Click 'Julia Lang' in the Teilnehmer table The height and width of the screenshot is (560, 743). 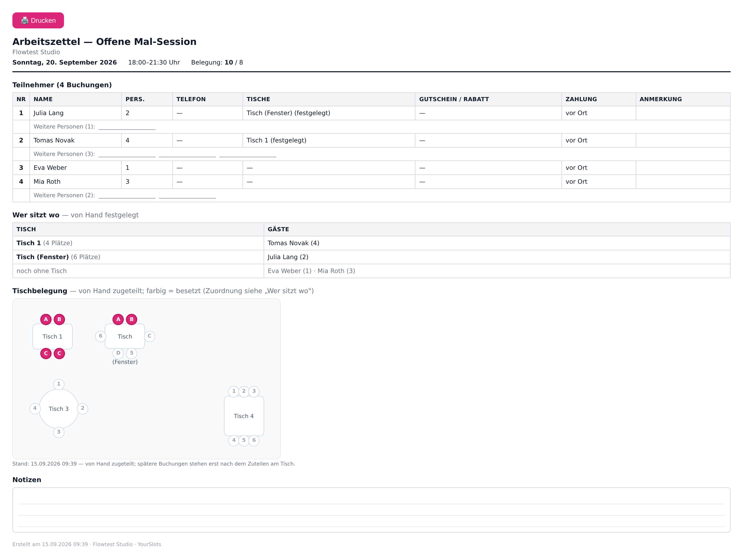point(48,113)
